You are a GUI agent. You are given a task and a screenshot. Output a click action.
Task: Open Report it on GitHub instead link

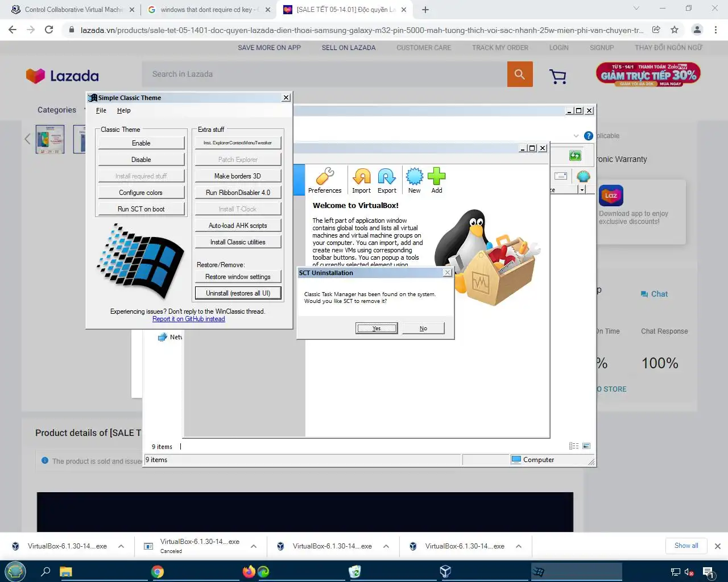[189, 319]
